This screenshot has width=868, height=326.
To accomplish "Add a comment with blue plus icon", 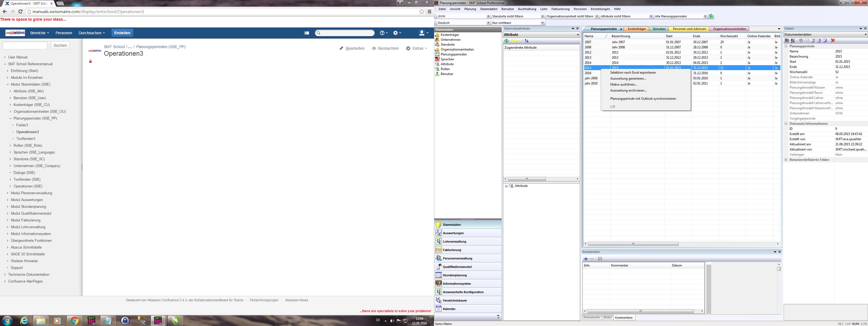I will click(586, 259).
